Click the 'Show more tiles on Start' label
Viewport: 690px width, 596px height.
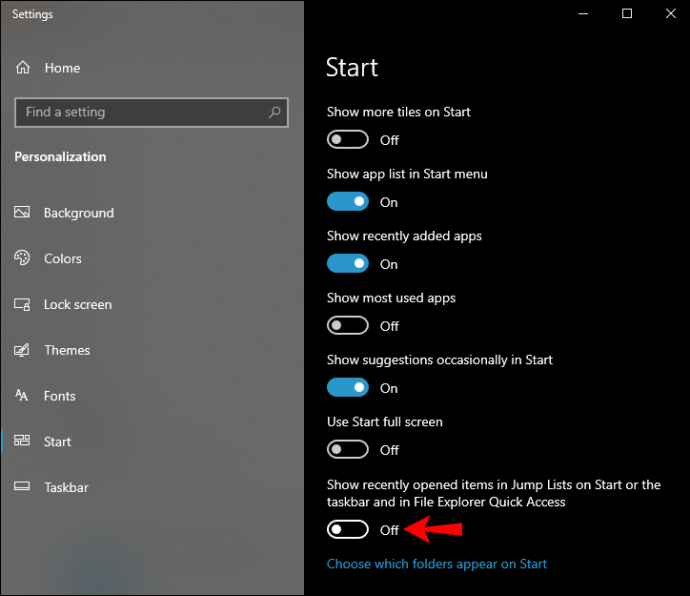click(x=398, y=112)
